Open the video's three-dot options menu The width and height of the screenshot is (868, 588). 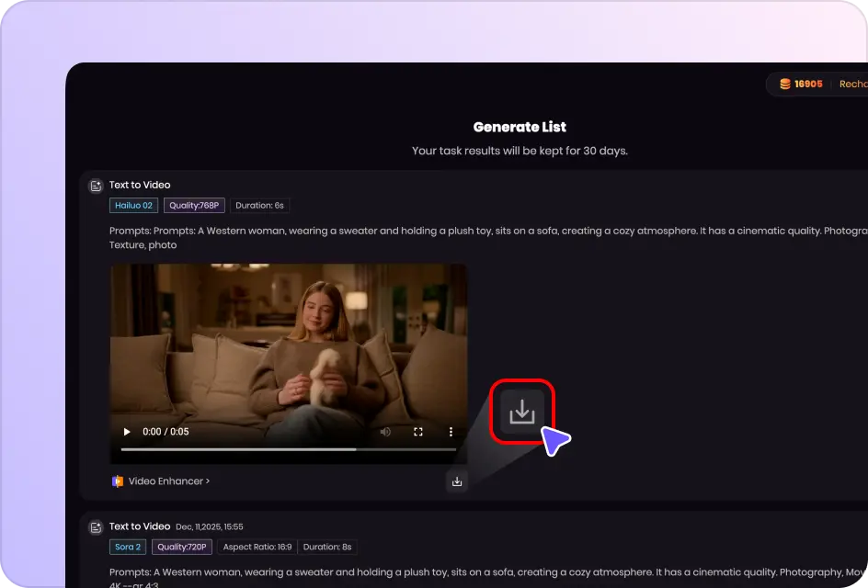point(451,432)
